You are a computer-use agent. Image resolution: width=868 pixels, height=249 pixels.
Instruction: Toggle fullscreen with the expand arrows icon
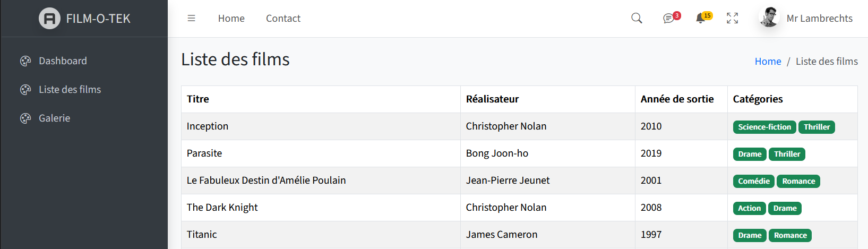point(732,19)
